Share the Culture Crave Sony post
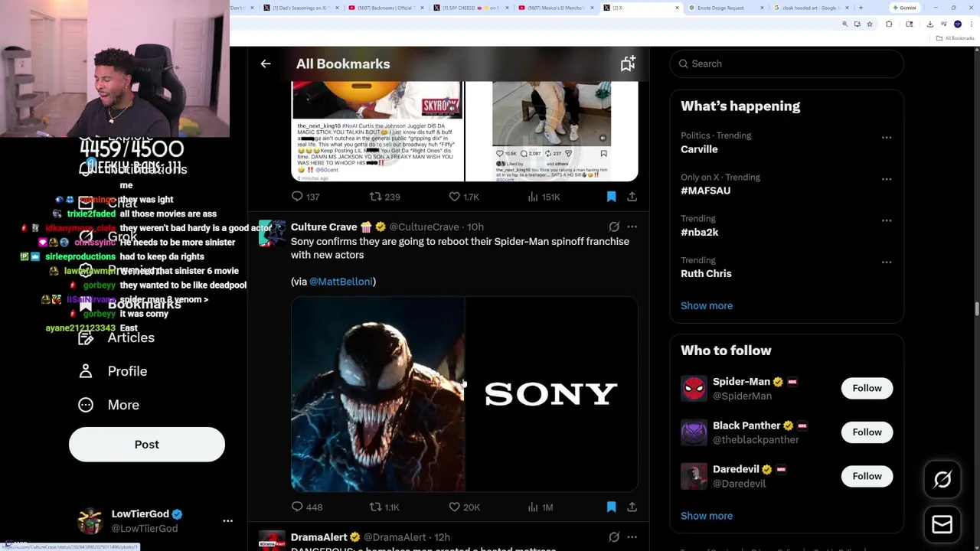This screenshot has width=980, height=551. [x=632, y=507]
